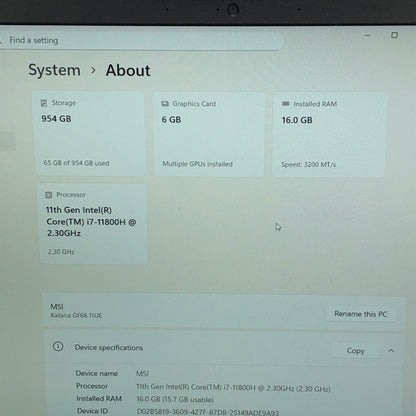Click the Rename this PC button
Image resolution: width=416 pixels, height=416 pixels.
pos(361,314)
